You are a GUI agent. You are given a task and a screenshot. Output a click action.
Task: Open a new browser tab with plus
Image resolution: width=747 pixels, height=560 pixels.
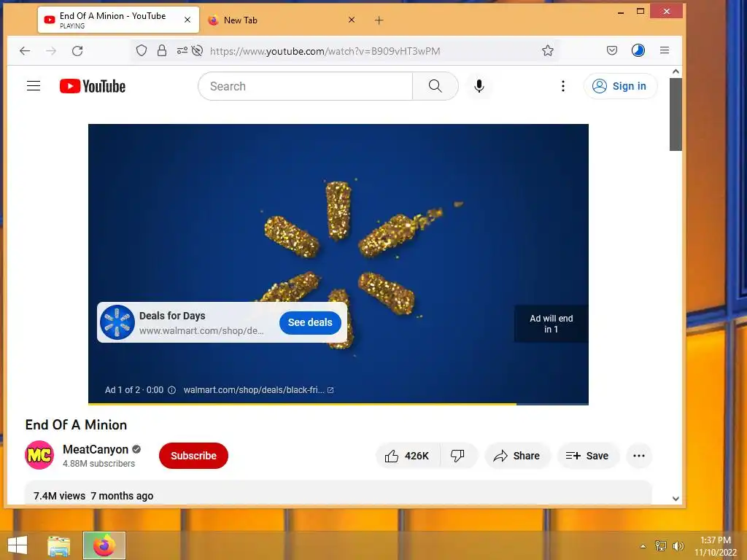tap(379, 20)
